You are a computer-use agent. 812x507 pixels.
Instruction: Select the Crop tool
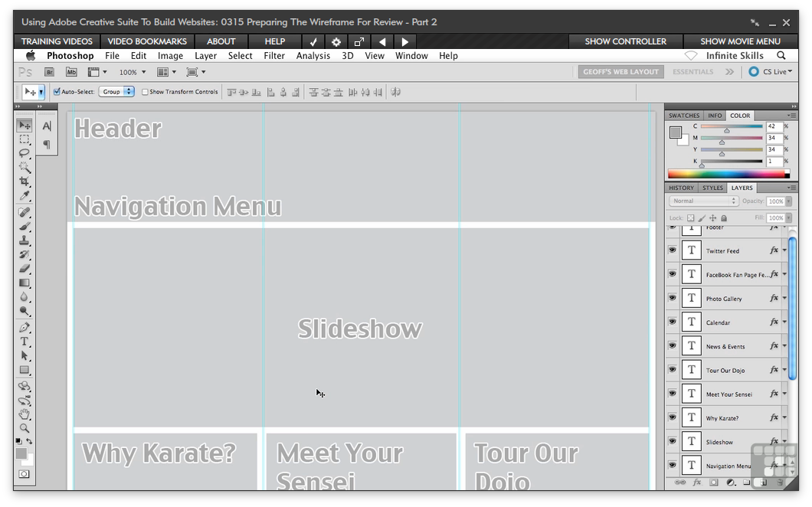(25, 182)
